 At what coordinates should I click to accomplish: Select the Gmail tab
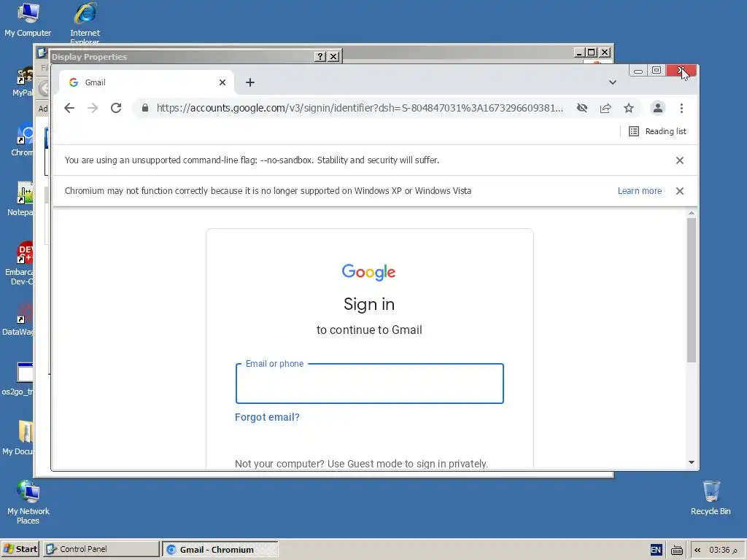[147, 82]
